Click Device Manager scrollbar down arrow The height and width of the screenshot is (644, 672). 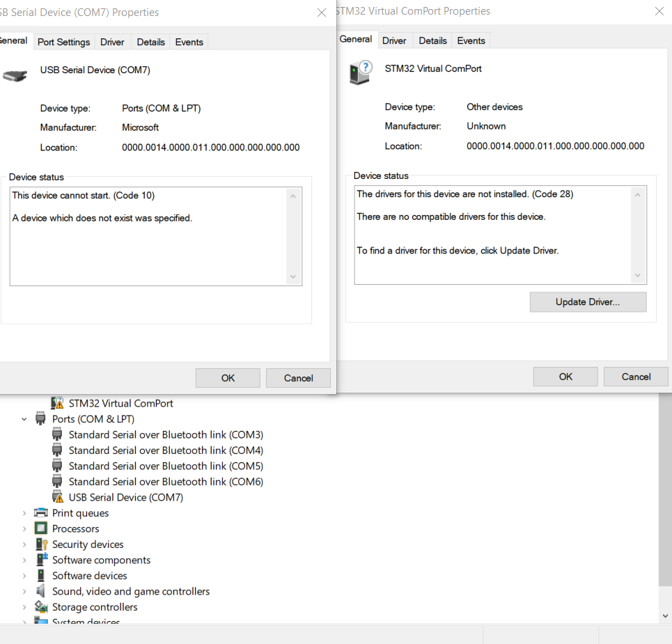pos(665,616)
